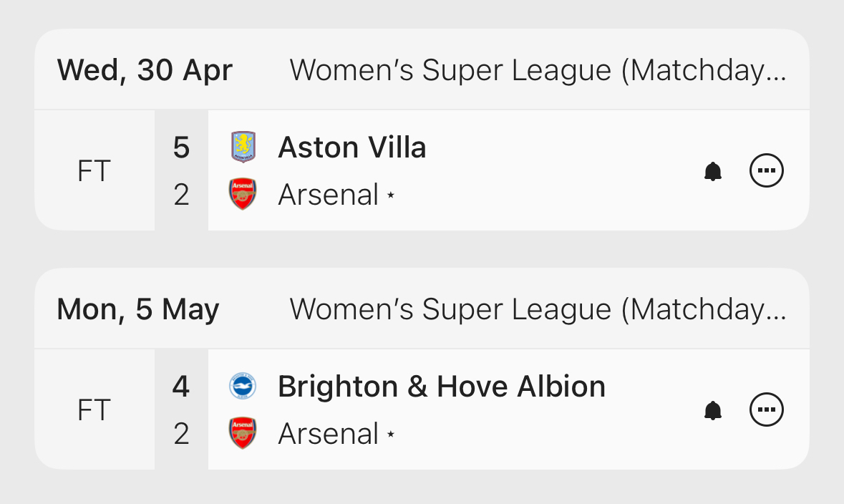The image size is (844, 504).
Task: Click the star beside Arsenal in Brighton match
Action: (390, 435)
